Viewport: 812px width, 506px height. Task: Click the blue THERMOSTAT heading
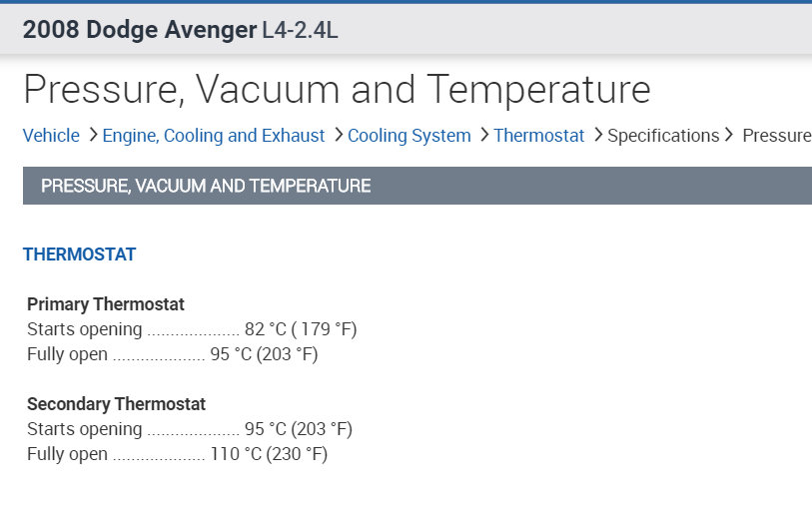click(x=79, y=254)
